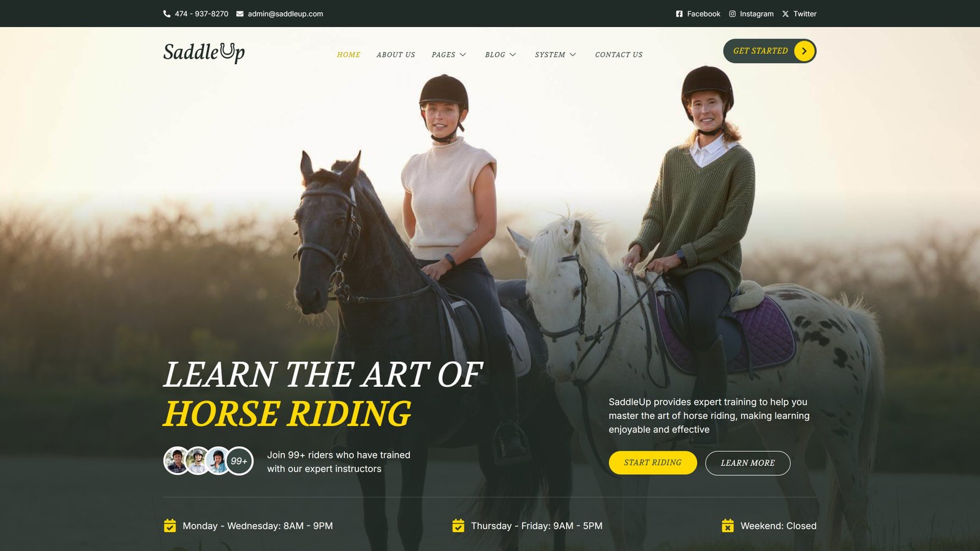Expand the Pages dropdown menu
Image resolution: width=980 pixels, height=551 pixels.
tap(449, 54)
